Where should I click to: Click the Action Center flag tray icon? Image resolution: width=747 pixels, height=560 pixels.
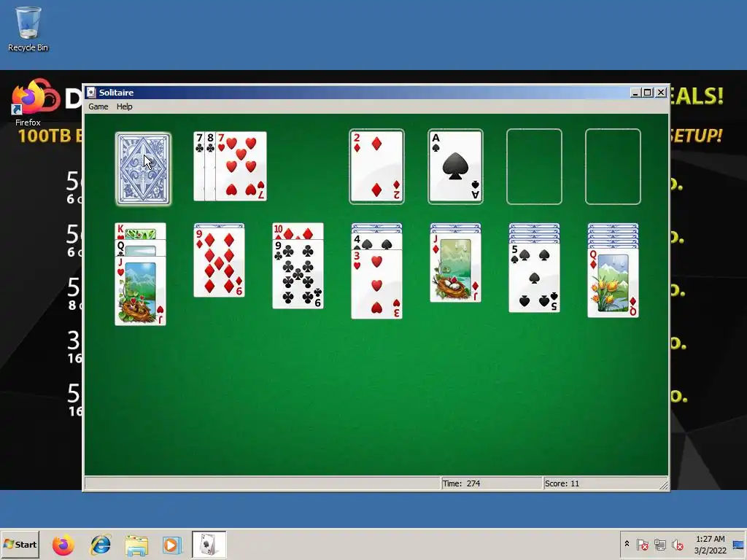(642, 544)
